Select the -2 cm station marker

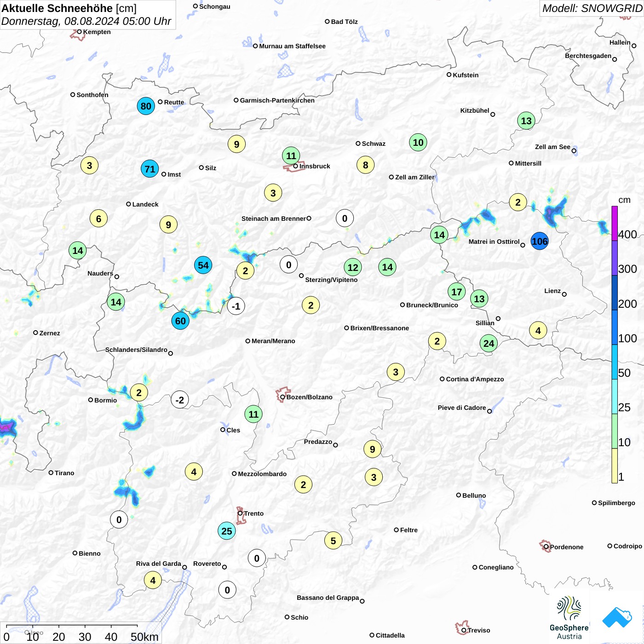(x=180, y=400)
